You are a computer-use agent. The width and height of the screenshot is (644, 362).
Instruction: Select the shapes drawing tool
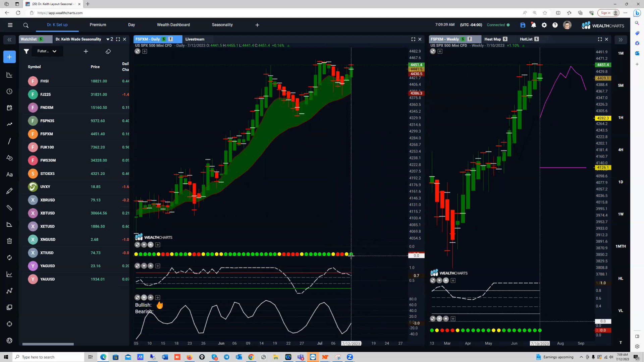click(9, 158)
